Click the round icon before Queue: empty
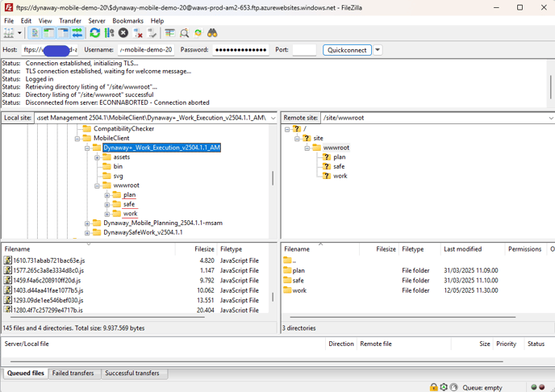The image size is (555, 392). 454,387
